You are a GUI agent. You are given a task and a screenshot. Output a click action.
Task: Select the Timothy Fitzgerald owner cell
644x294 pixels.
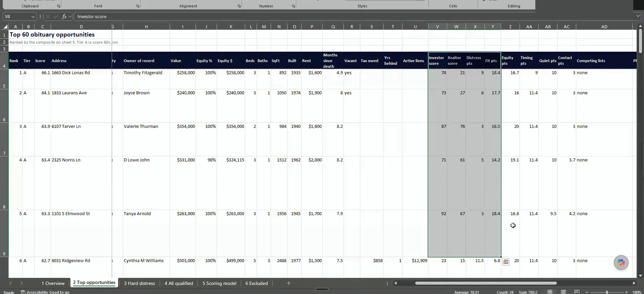(x=146, y=79)
